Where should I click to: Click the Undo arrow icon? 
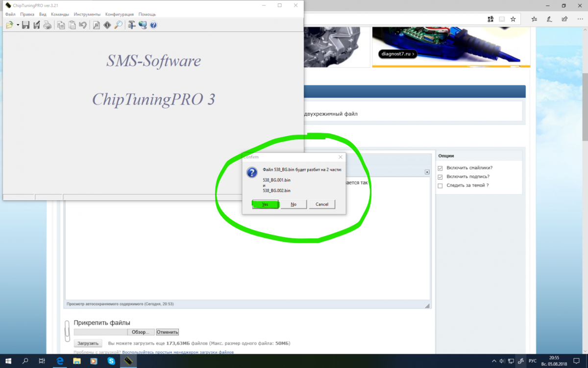83,25
